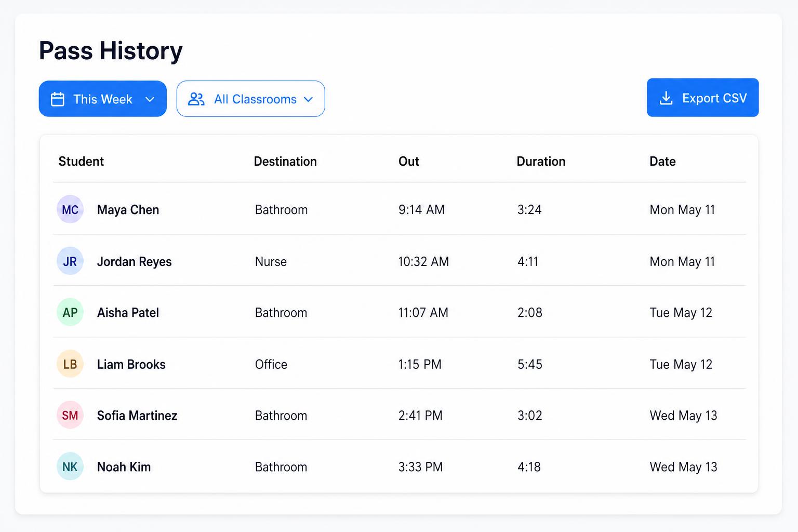Sort by the Student column header
The width and height of the screenshot is (798, 532).
pyautogui.click(x=81, y=162)
